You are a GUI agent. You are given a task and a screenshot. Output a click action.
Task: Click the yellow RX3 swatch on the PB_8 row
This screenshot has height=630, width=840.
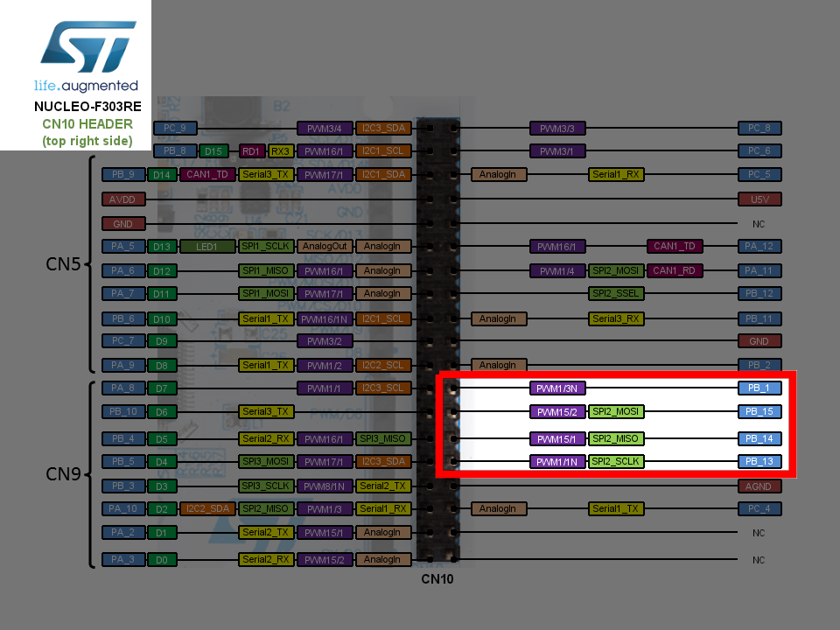click(283, 150)
